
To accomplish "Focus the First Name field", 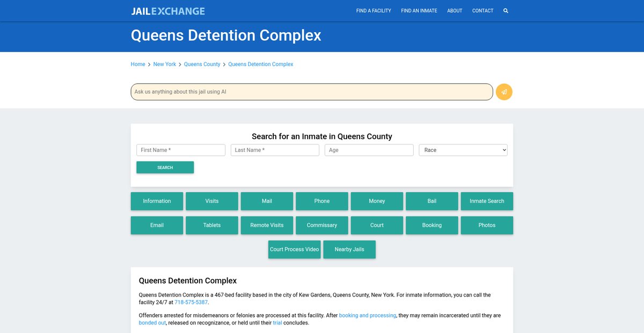I will coord(181,150).
